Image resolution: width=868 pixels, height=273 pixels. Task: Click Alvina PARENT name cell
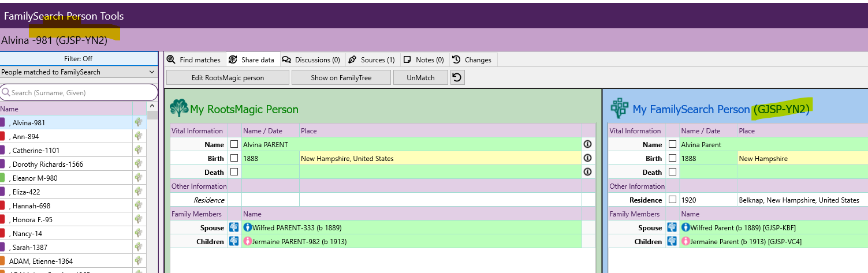pyautogui.click(x=411, y=144)
